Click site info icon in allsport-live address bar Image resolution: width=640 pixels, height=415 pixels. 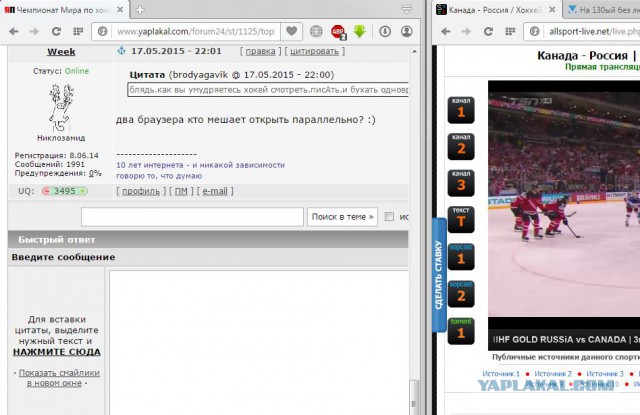point(534,31)
